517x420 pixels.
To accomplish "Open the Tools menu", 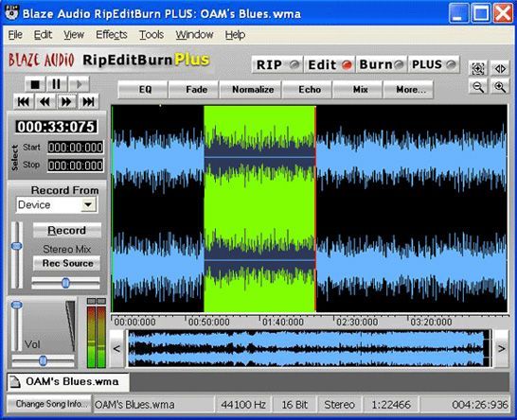I will [152, 35].
